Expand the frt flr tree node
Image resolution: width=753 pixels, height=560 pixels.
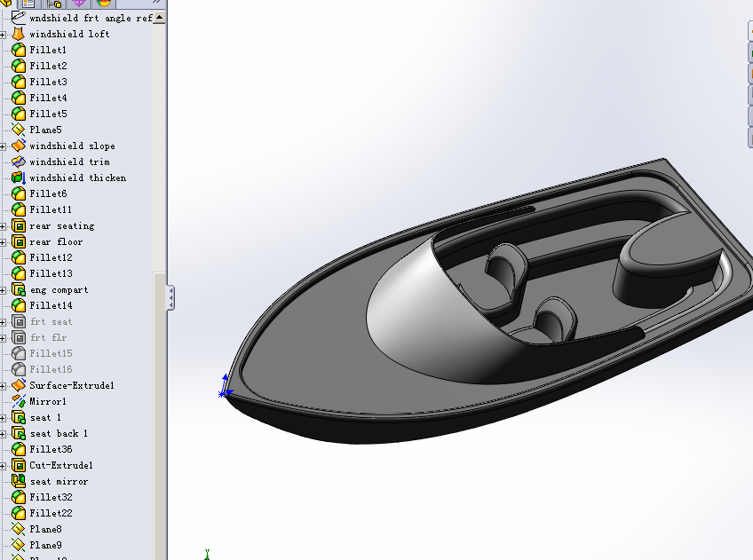(x=3, y=338)
